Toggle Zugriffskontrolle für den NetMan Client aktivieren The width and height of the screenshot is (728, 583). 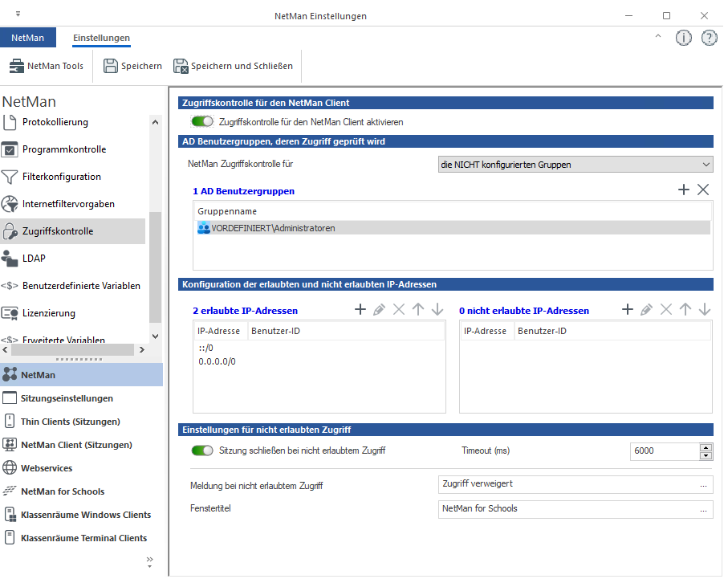[x=202, y=122]
